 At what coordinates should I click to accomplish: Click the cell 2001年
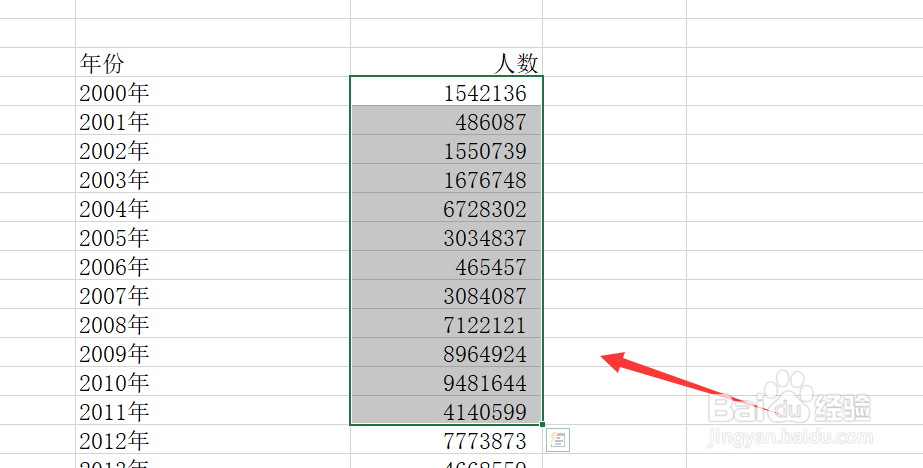point(213,120)
